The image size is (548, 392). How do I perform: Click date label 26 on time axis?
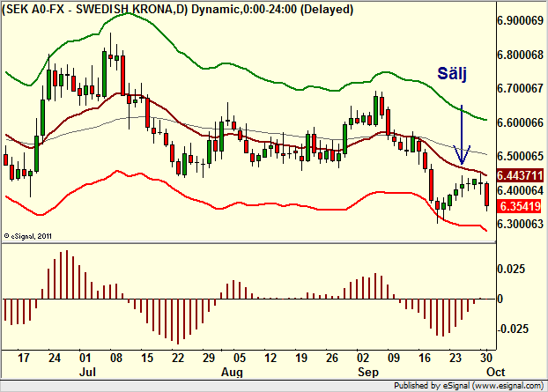pyautogui.click(x=331, y=359)
